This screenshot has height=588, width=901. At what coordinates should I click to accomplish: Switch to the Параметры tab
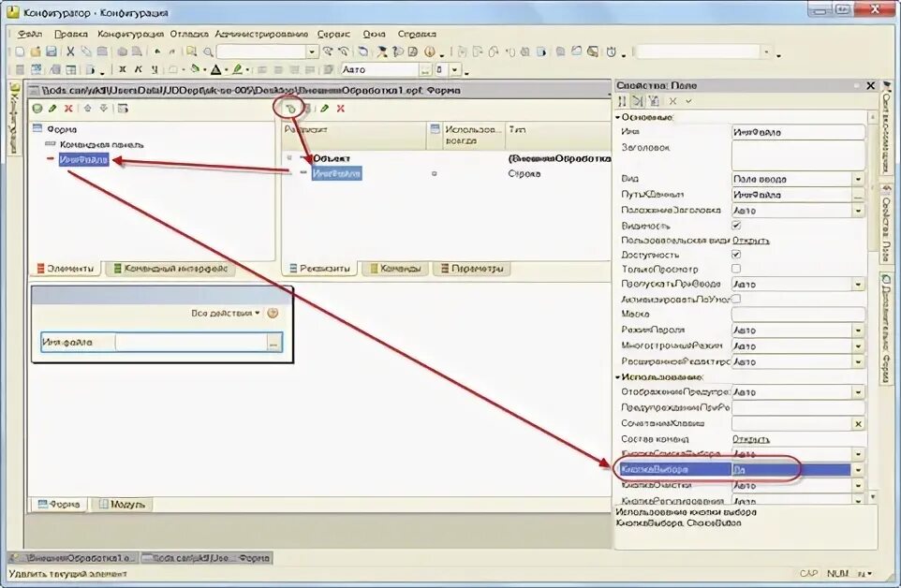click(x=472, y=268)
